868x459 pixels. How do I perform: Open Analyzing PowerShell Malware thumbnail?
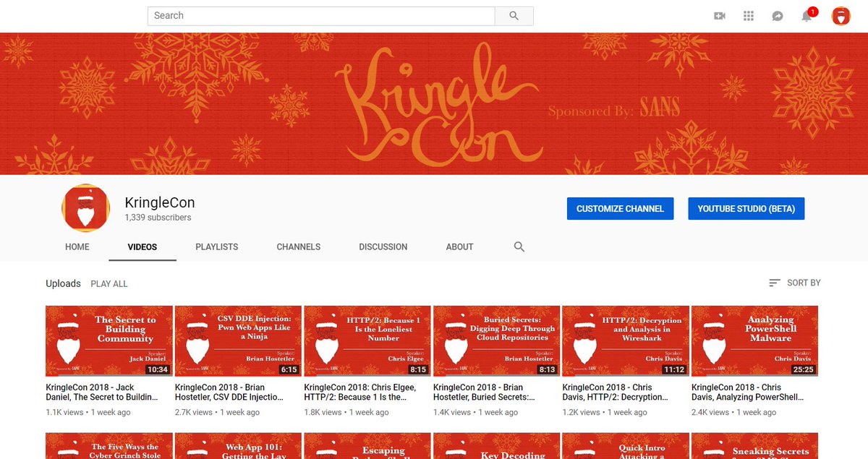(x=755, y=340)
